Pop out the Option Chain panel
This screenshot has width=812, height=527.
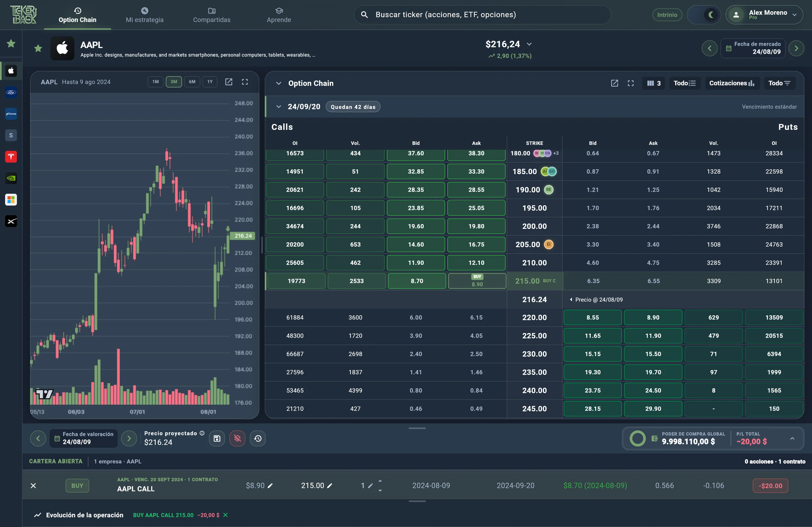(x=614, y=83)
